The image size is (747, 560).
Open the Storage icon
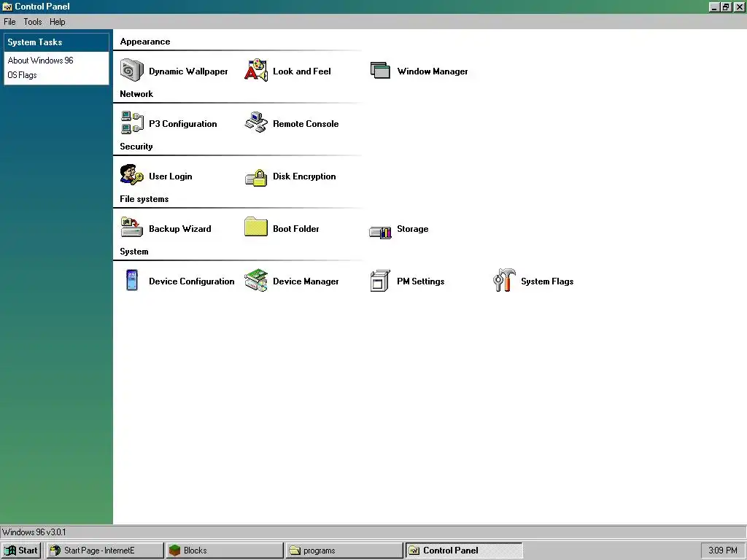(x=380, y=233)
